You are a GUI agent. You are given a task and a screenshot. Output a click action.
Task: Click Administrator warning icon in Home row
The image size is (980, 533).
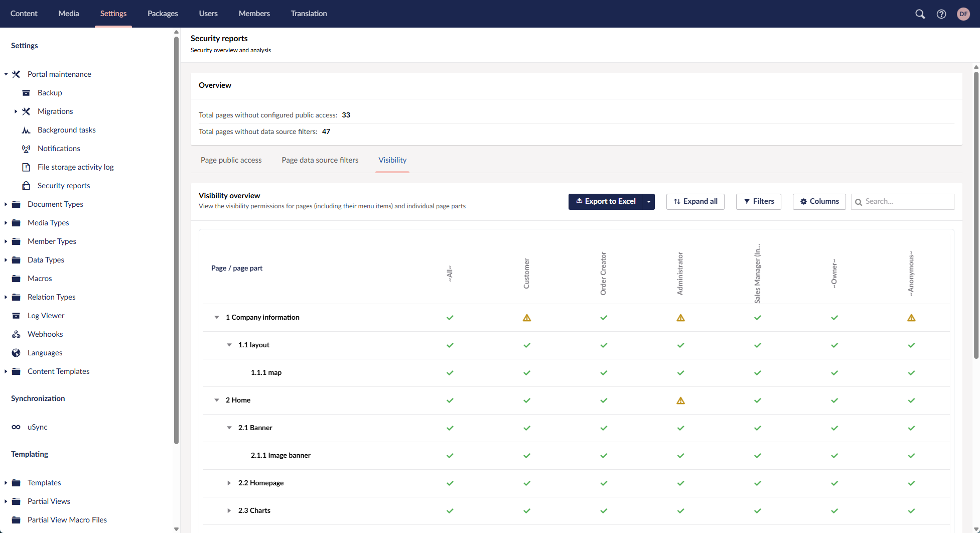point(680,401)
